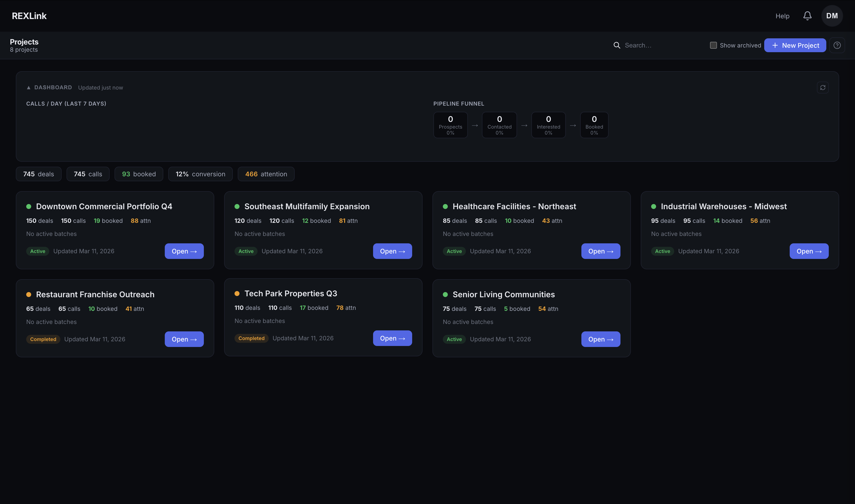The image size is (855, 504).
Task: Click the orange status dot on Restaurant Franchise Outreach
Action: tap(28, 294)
